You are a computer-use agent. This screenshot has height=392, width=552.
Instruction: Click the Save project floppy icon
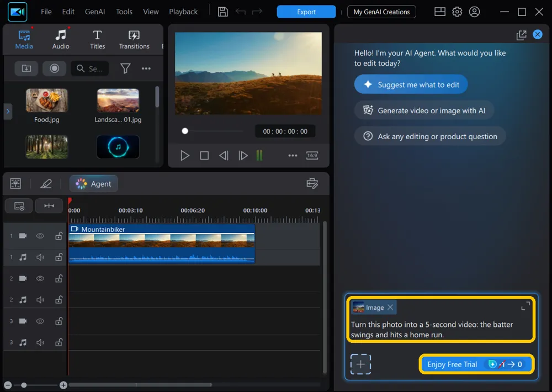click(x=223, y=12)
